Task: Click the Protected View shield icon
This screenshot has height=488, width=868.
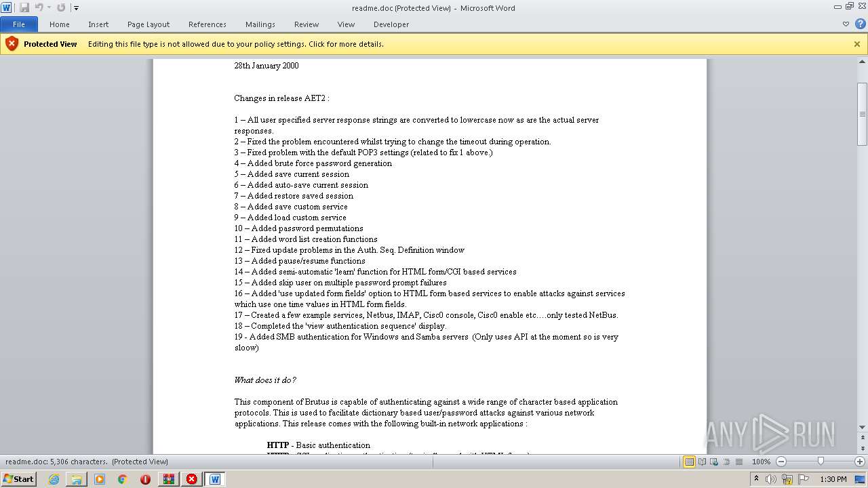Action: tap(12, 44)
